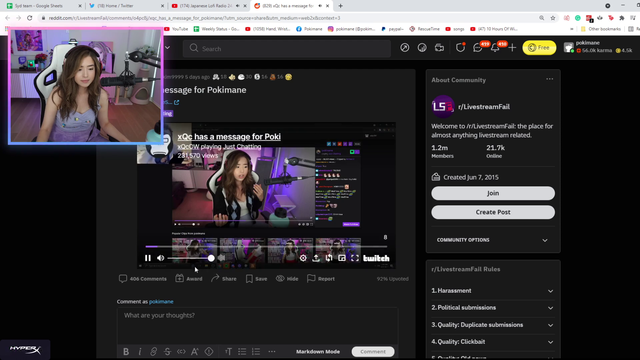Viewport: 640px width, 360px height.
Task: Click in the 'What are your thoughts?' box
Action: 258,326
